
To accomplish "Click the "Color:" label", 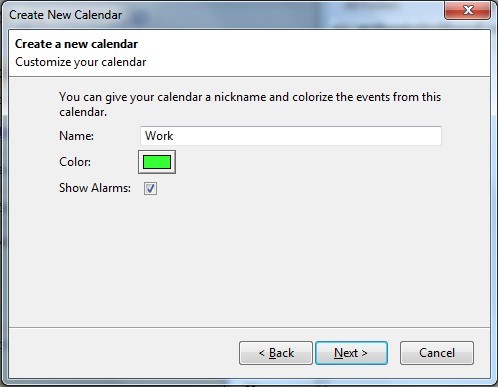I will point(75,162).
